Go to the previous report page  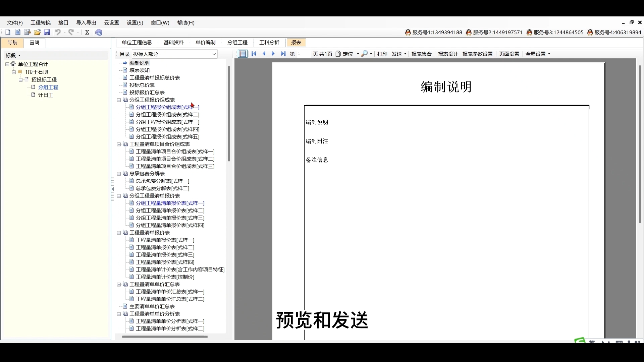pyautogui.click(x=264, y=54)
